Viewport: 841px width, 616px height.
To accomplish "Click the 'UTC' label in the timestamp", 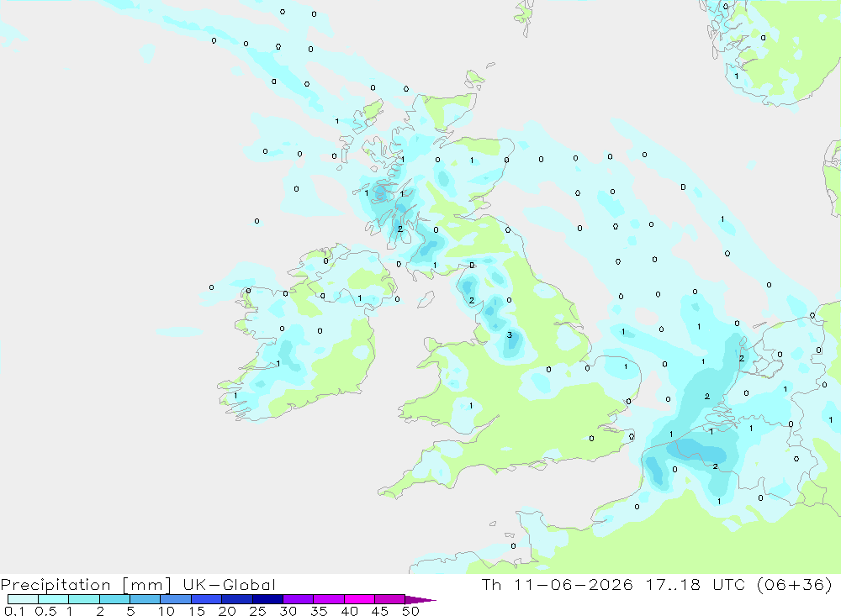I will point(728,584).
